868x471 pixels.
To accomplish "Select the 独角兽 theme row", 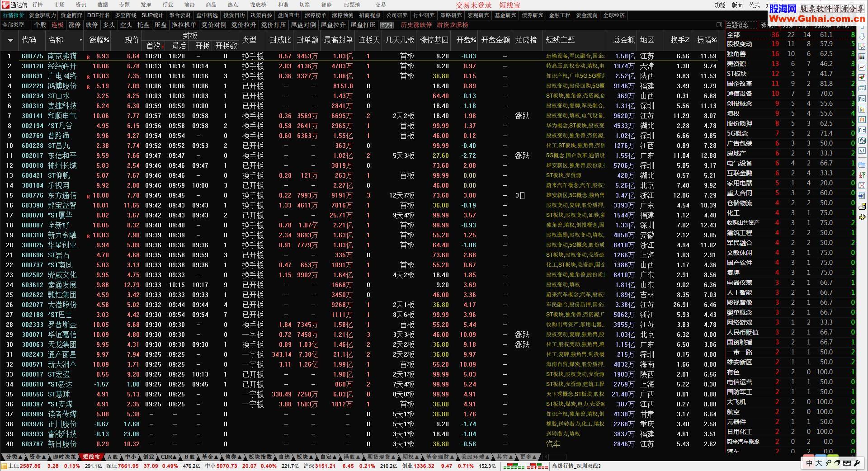I will click(x=790, y=54).
